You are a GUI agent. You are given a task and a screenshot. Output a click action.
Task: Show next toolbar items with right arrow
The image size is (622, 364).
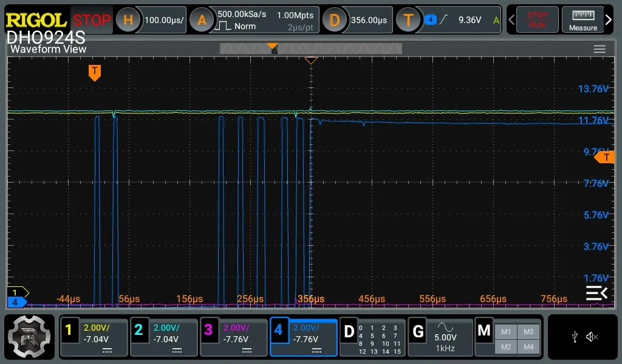[609, 19]
